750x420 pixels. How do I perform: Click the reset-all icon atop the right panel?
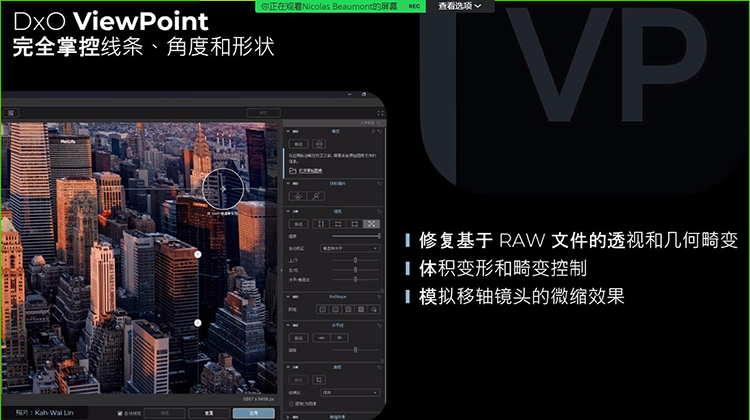tap(379, 123)
